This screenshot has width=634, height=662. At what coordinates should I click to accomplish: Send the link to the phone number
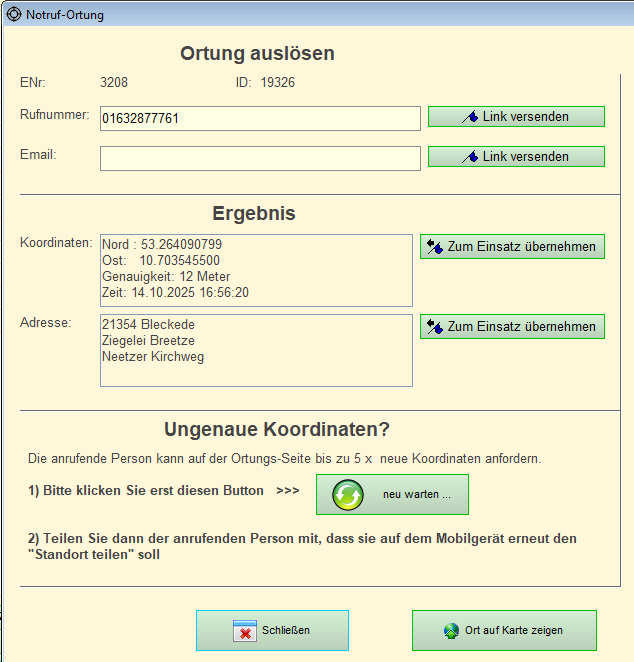(x=516, y=117)
